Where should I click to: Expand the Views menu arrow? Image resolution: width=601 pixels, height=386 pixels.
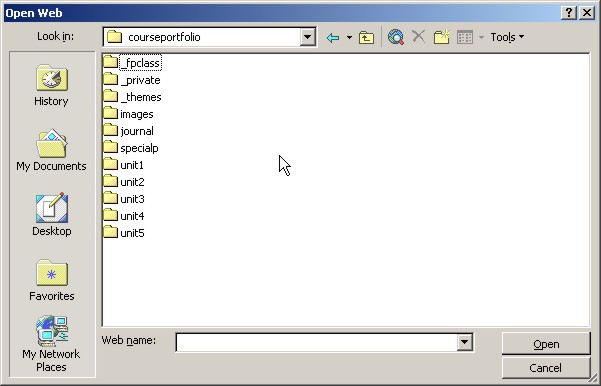[481, 37]
